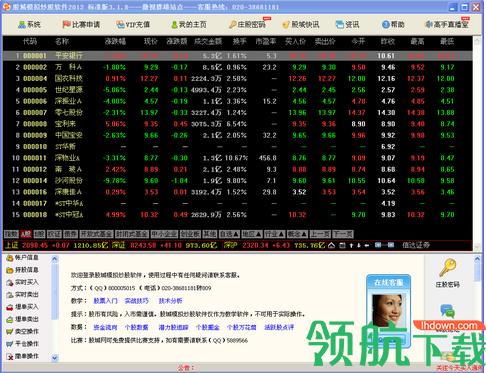
Task: Sort by 成交金额 column header
Action: [x=208, y=41]
